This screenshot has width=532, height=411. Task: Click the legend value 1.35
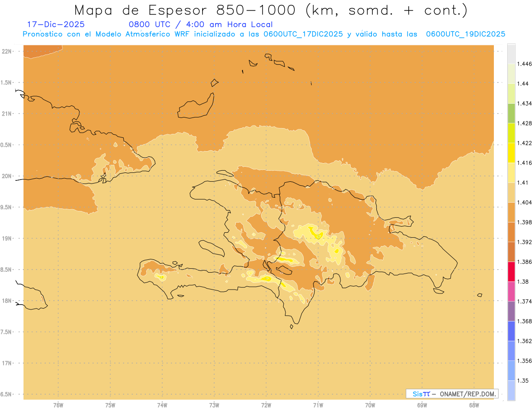pos(522,380)
